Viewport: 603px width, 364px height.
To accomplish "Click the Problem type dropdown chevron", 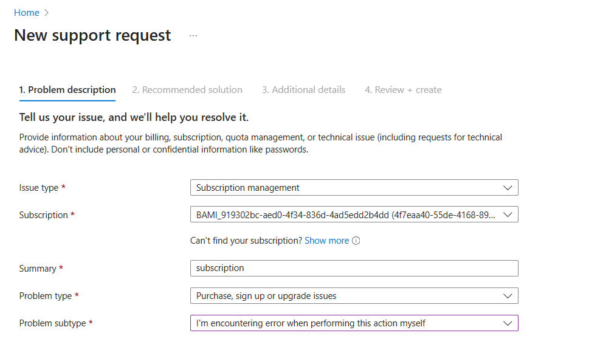I will point(508,295).
